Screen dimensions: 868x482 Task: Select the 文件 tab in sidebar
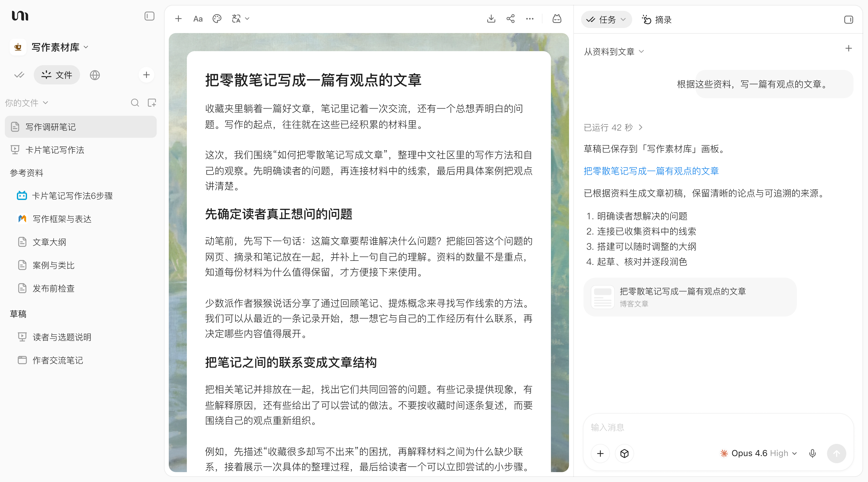click(57, 75)
